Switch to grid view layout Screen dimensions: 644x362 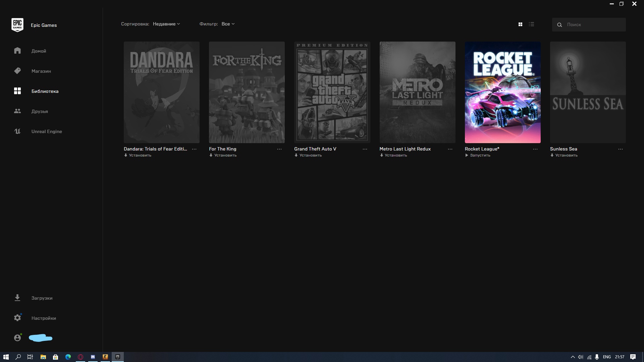click(520, 24)
